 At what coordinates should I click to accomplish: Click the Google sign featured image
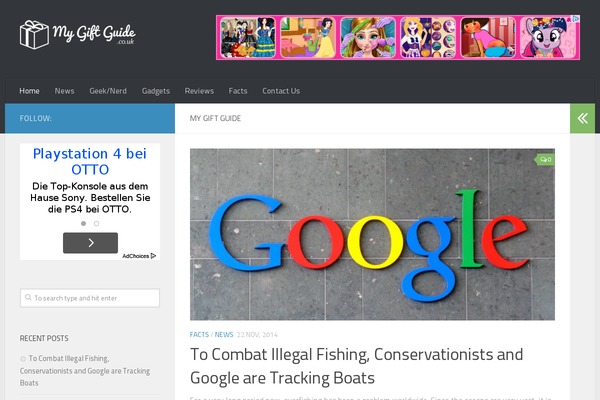(x=372, y=234)
